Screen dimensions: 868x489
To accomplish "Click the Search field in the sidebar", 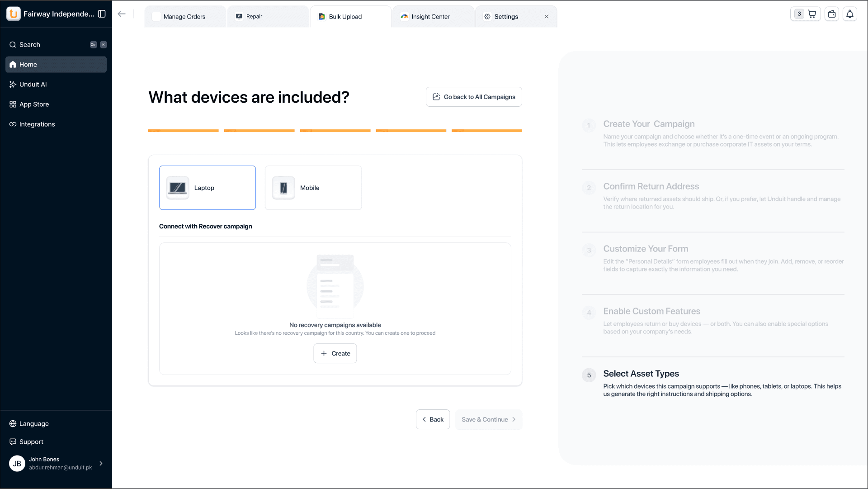I will click(30, 44).
